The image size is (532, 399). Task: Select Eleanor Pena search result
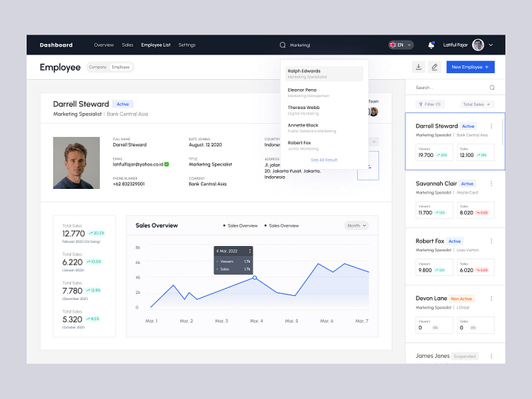point(324,93)
